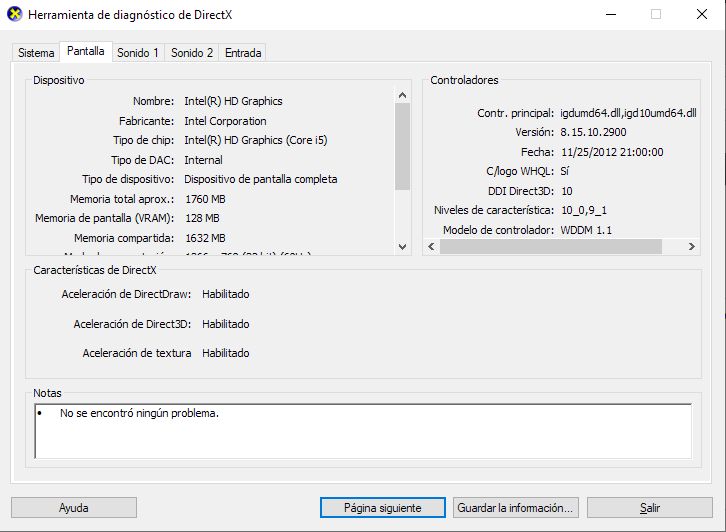The image size is (726, 532).
Task: Click the '11/25/2012 21:00:00' date value
Action: (612, 152)
